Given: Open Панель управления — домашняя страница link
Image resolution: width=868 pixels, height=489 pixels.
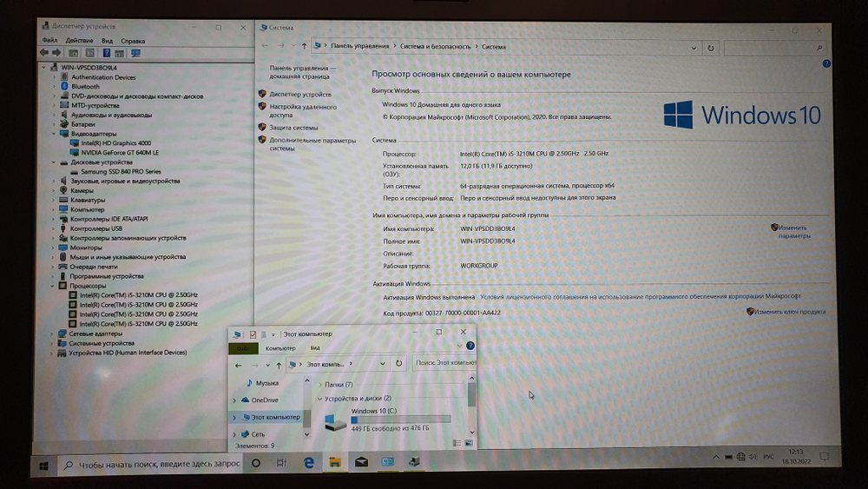Looking at the screenshot, I should [x=302, y=72].
